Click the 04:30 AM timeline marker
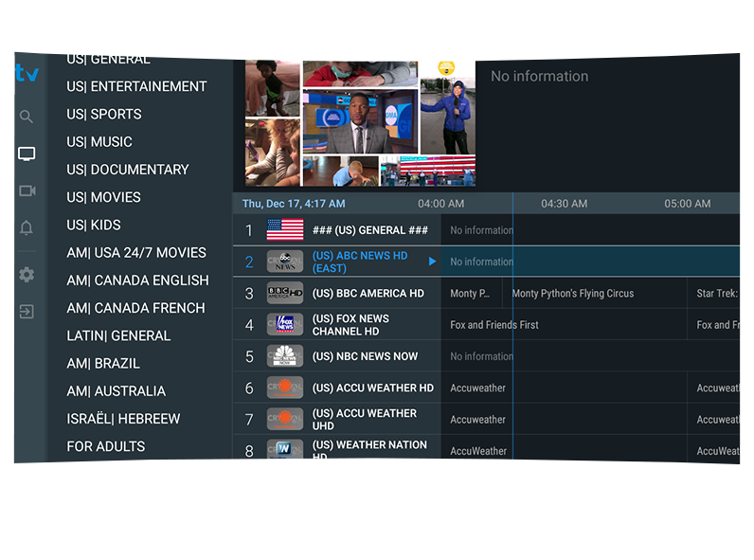Screen dimensions: 754x560 coord(564,204)
